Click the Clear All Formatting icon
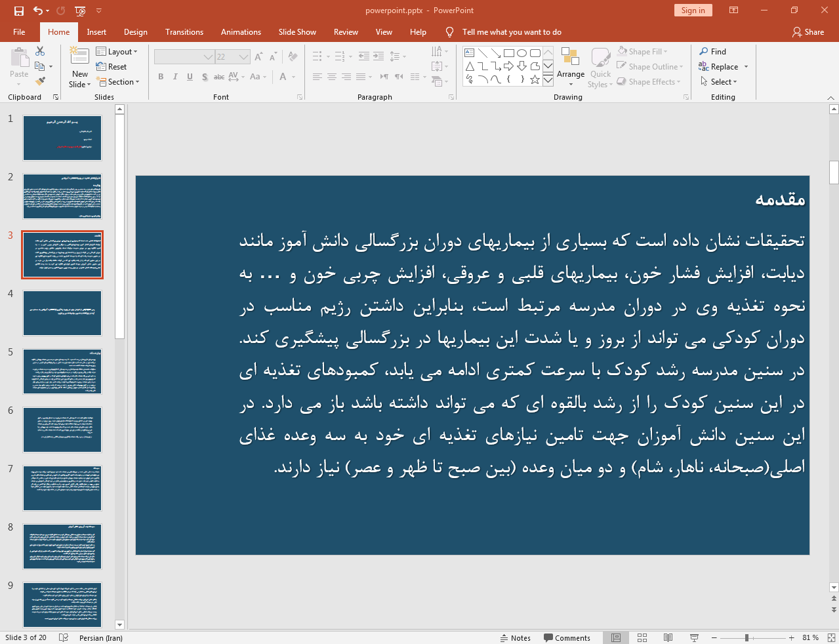This screenshot has height=644, width=839. point(293,57)
